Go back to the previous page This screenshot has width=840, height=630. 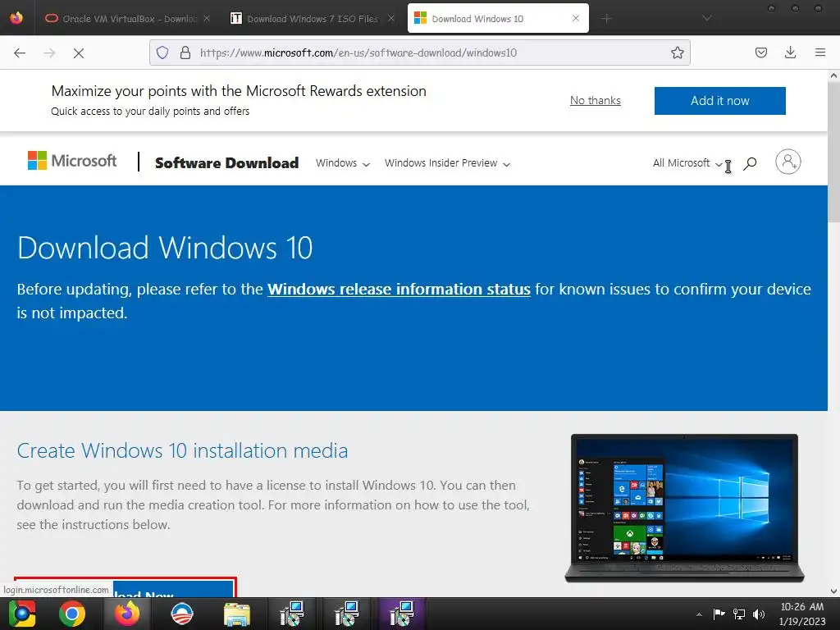pos(20,52)
